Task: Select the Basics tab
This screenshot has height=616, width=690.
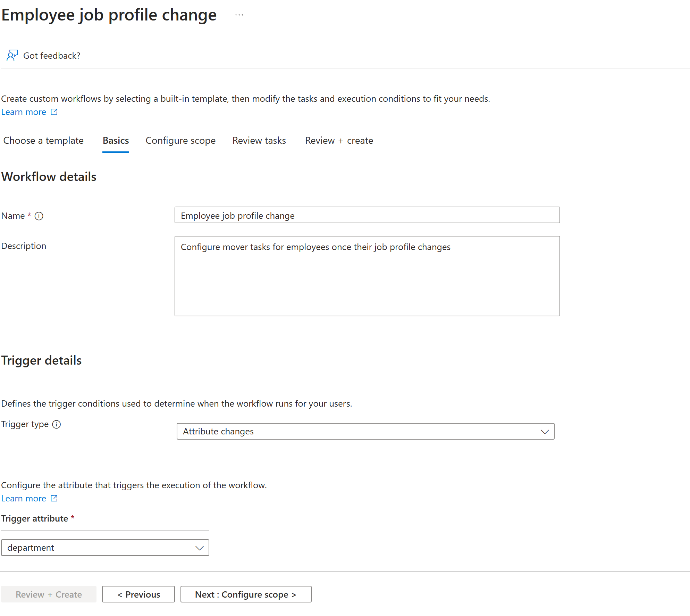Action: coord(115,140)
